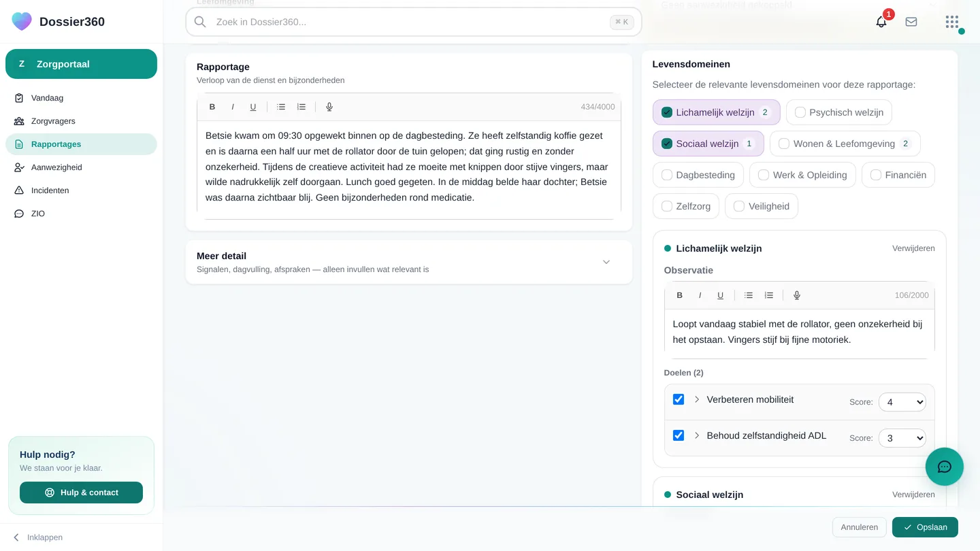
Task: Uncheck the Sociaal welzijn domain chip
Action: click(708, 144)
